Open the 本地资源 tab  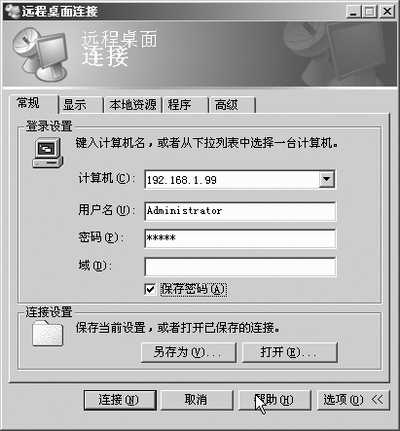tap(133, 105)
